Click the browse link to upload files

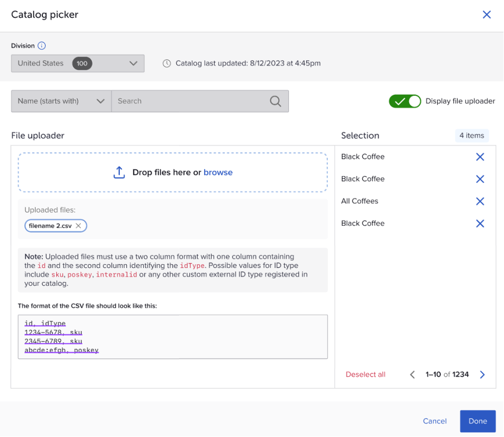coord(218,173)
